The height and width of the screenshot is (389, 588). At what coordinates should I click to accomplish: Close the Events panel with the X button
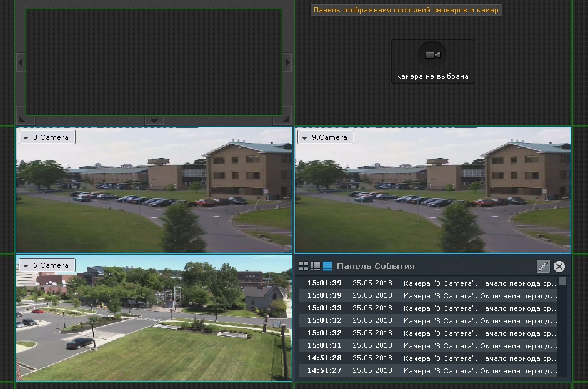[x=559, y=267]
